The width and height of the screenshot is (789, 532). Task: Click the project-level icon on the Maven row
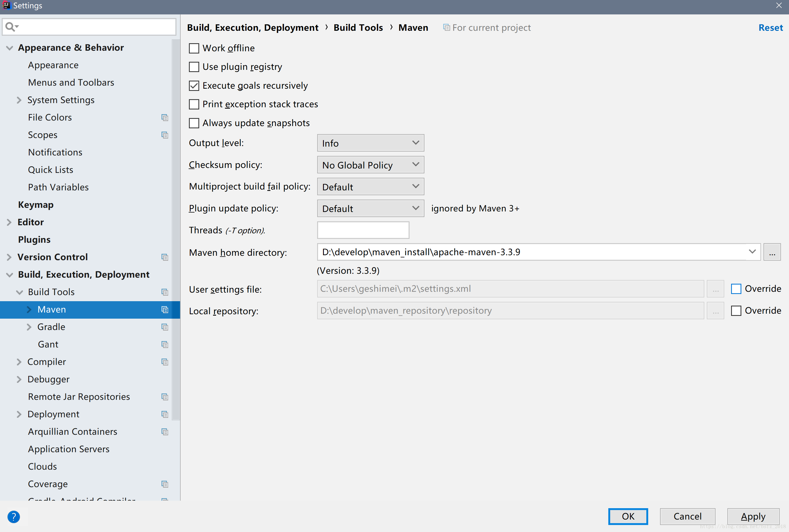pyautogui.click(x=165, y=310)
